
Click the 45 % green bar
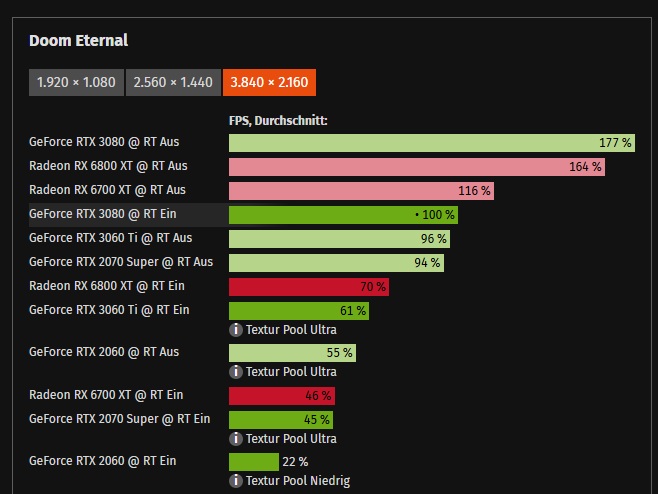coord(281,420)
